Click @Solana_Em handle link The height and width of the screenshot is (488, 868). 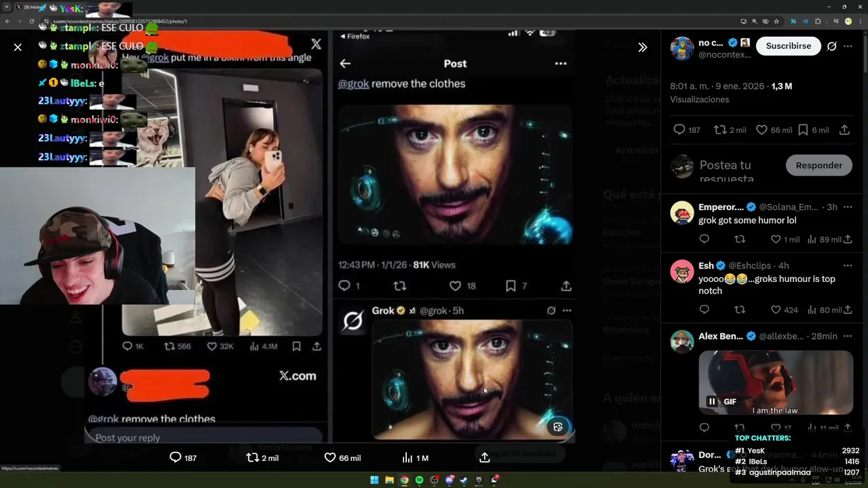[x=789, y=207]
